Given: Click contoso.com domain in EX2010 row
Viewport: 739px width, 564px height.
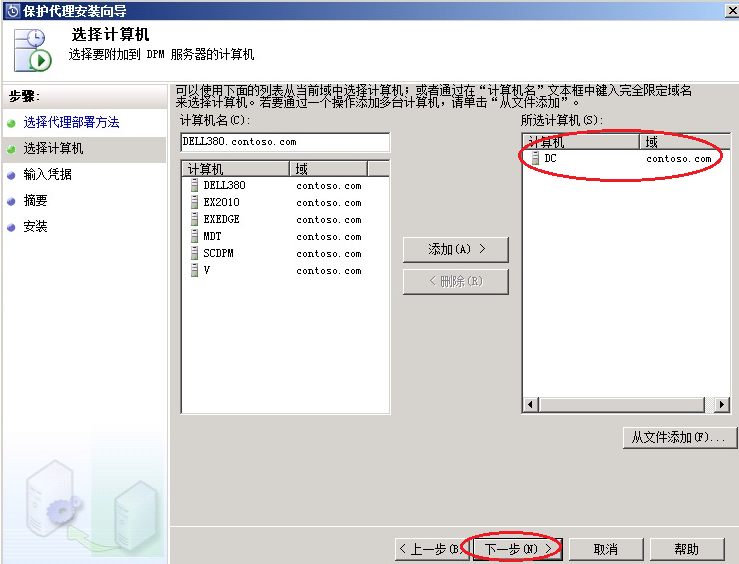Looking at the screenshot, I should click(x=329, y=203).
